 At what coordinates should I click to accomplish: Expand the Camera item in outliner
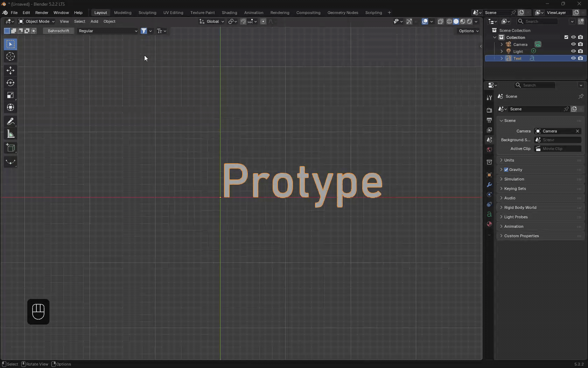pos(502,45)
